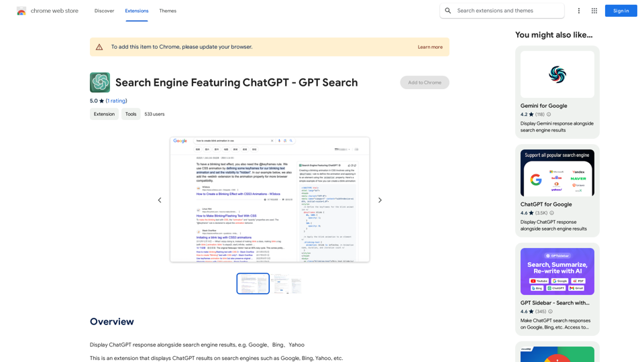This screenshot has width=644, height=362.
Task: Click info icon beside GPT Sidebar rating
Action: tap(550, 312)
